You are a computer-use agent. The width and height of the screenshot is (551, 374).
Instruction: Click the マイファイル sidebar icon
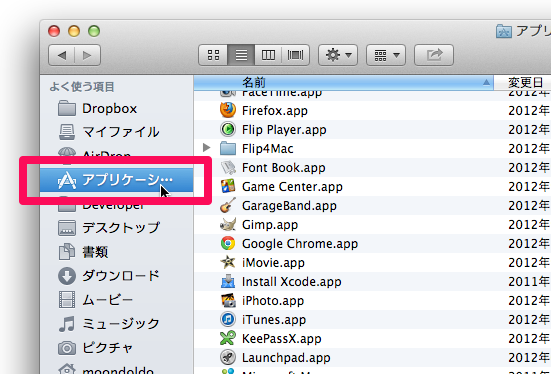tap(67, 132)
